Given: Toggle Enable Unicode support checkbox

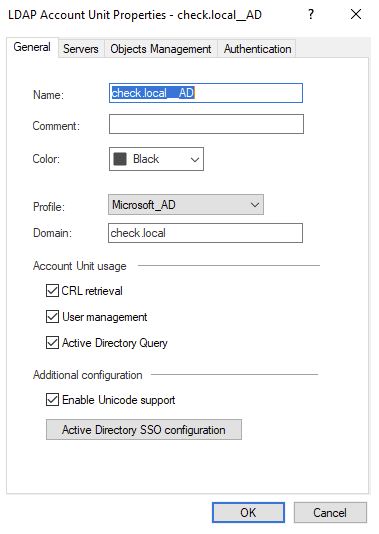Looking at the screenshot, I should coord(52,399).
